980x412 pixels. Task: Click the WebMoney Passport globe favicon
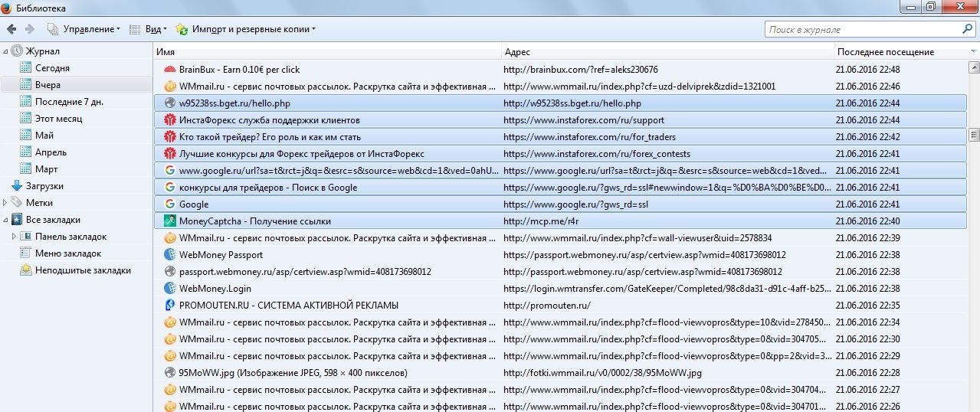[x=170, y=255]
